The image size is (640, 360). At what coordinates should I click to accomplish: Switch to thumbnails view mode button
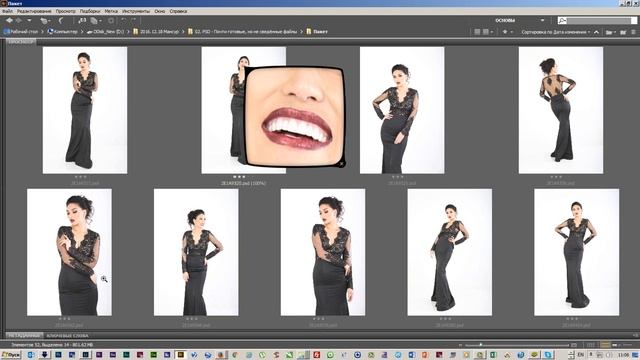pyautogui.click(x=604, y=345)
